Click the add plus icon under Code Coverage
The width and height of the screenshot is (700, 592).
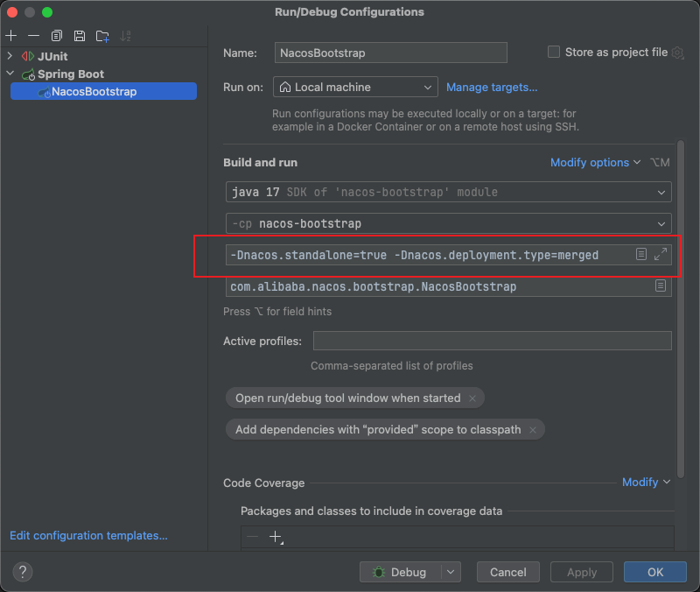276,537
